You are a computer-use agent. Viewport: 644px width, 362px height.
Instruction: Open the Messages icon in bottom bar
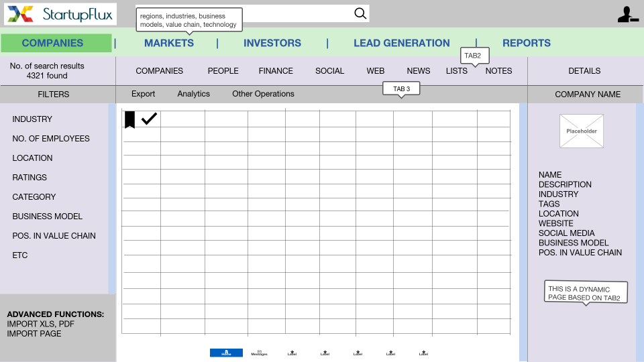tap(259, 353)
